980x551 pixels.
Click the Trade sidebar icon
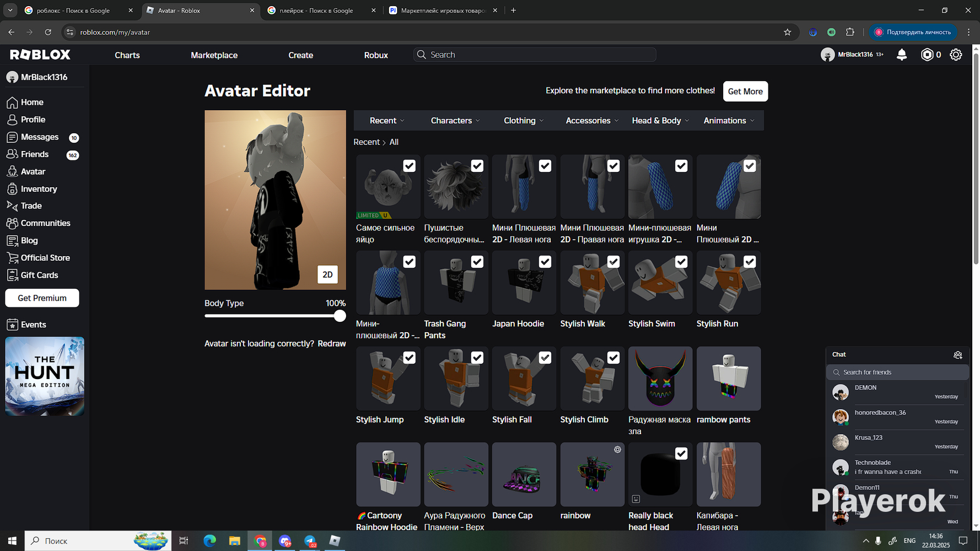pos(12,206)
